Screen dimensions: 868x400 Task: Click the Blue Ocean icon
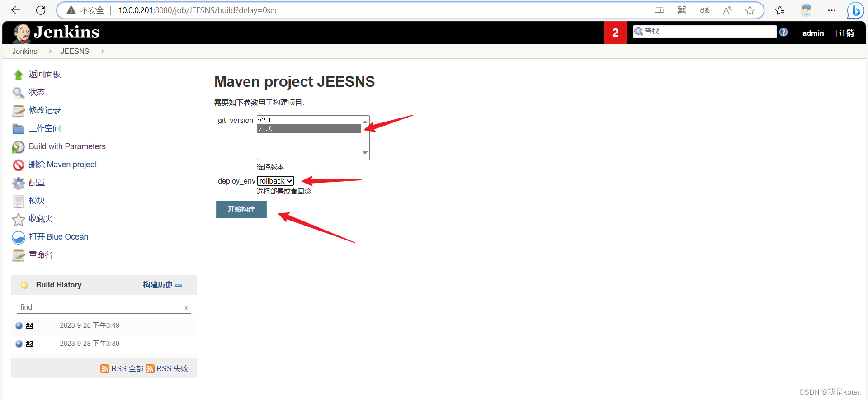point(19,237)
